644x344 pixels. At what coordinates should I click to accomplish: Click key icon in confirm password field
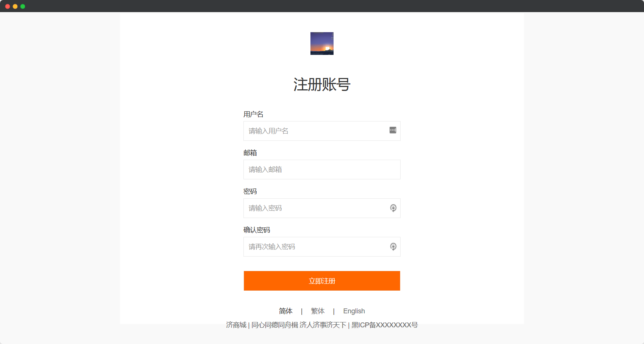click(x=393, y=247)
